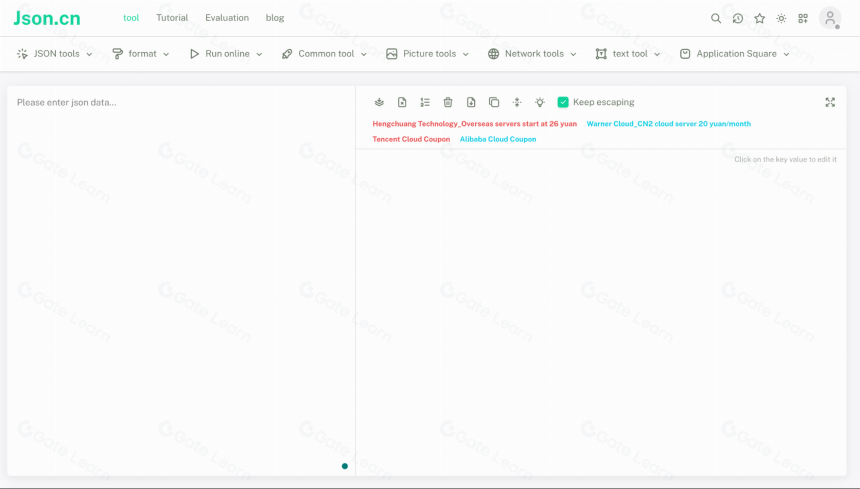
Task: Expand the text tool dropdown chevron
Action: 657,54
